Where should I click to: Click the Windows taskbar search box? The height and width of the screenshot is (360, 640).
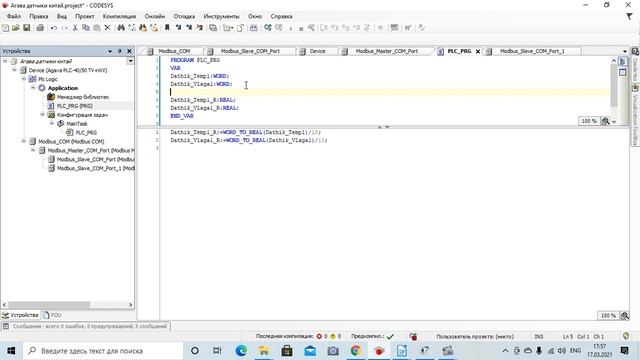pos(103,351)
